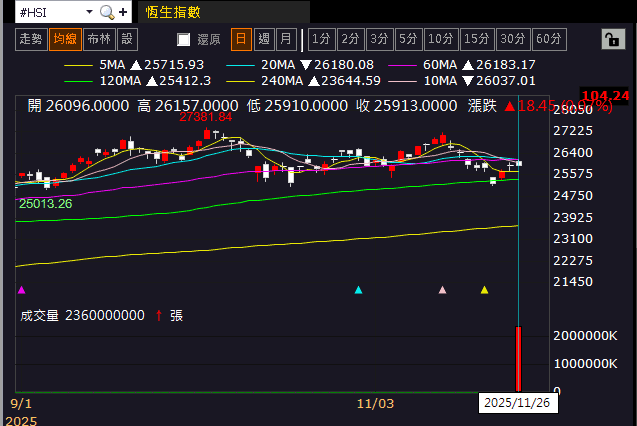Viewport: 637px width, 426px height.
Task: Select the 布林 Bollinger view
Action: [x=99, y=39]
